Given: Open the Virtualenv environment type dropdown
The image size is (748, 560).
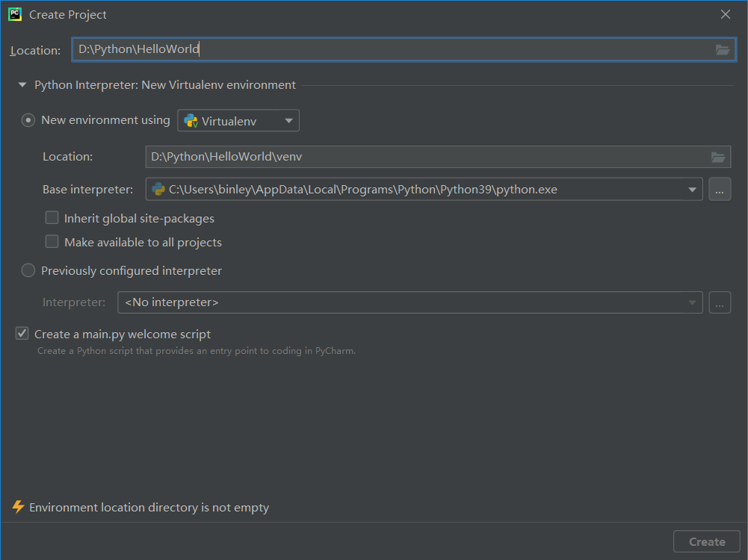Looking at the screenshot, I should (238, 120).
